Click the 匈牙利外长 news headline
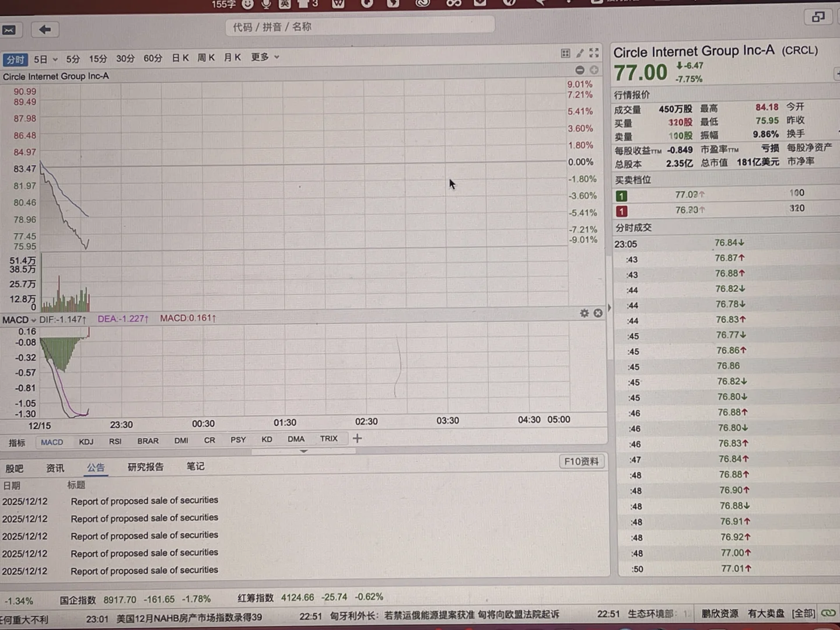 [x=444, y=615]
